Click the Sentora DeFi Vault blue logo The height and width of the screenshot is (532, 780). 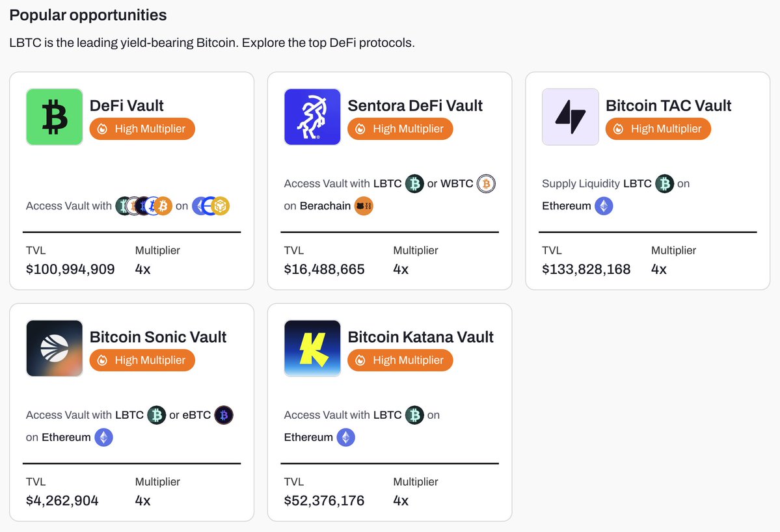coord(312,117)
